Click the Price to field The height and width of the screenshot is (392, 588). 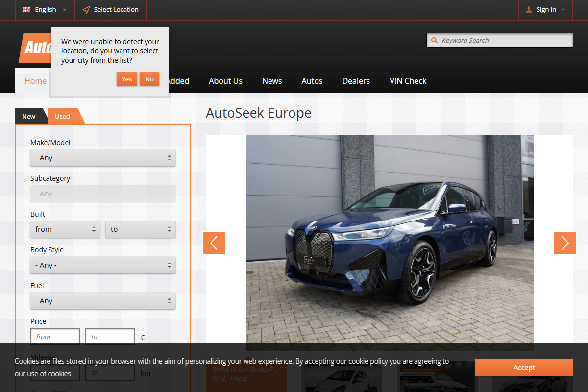click(110, 337)
